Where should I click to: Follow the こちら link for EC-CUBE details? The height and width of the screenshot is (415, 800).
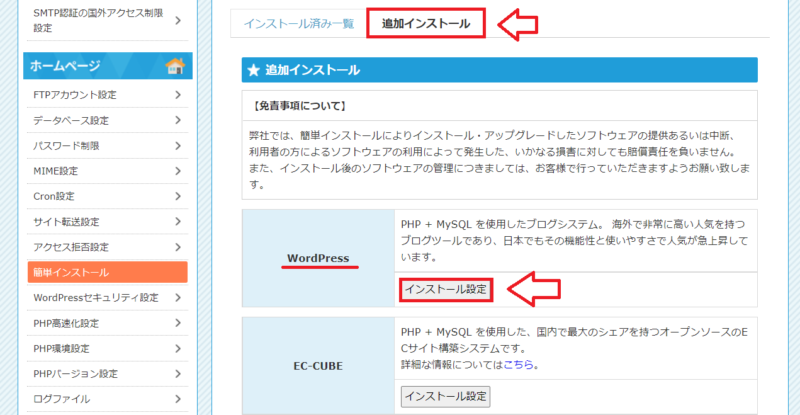518,364
